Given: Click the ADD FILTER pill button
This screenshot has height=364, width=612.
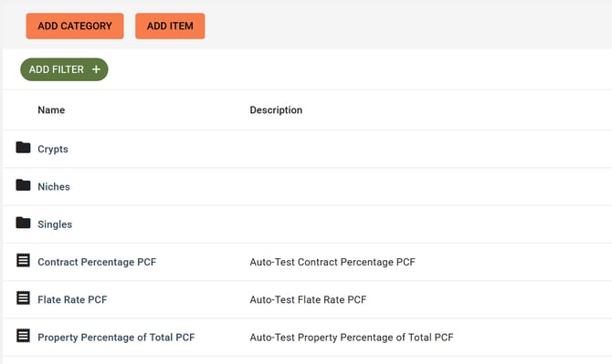Looking at the screenshot, I should coord(64,69).
